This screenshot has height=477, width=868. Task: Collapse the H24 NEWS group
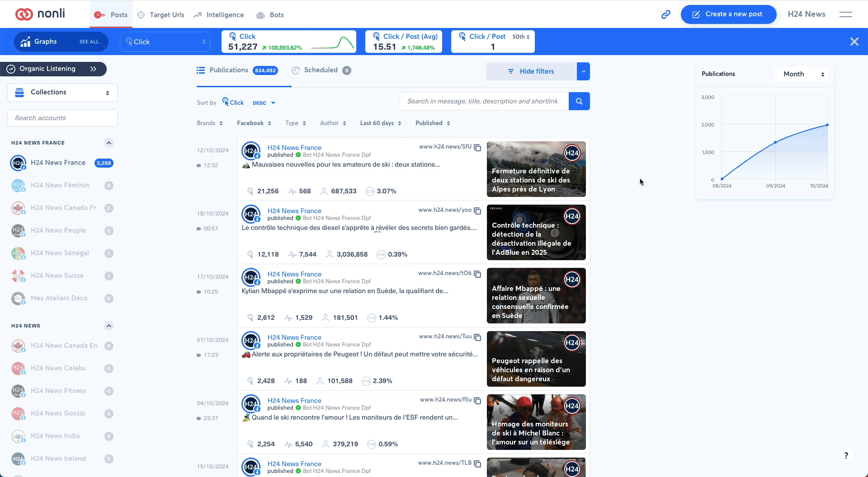pos(108,326)
